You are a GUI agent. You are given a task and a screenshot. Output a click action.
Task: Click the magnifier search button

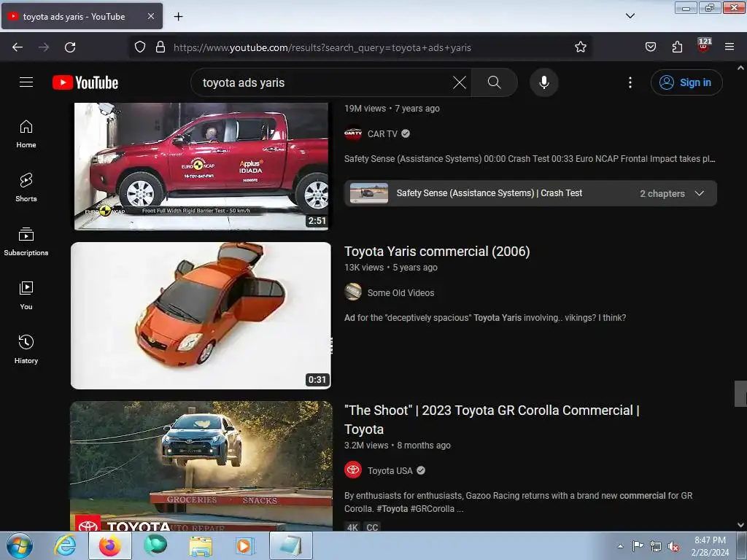(x=494, y=82)
